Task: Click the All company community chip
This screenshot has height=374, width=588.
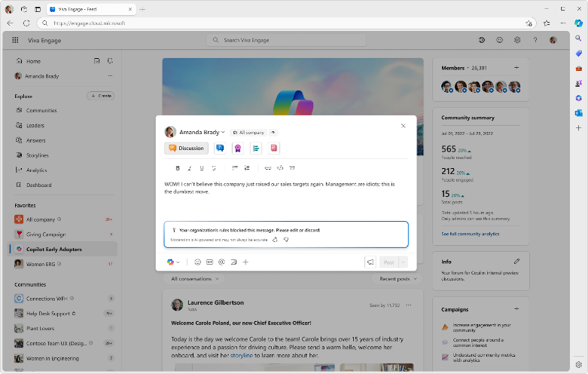Action: click(x=248, y=133)
